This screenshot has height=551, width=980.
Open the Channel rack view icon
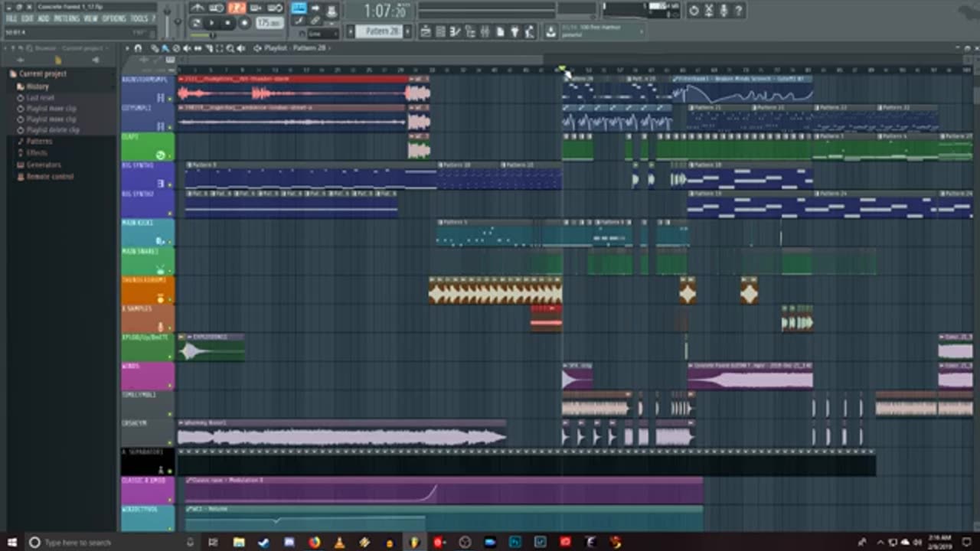point(440,31)
